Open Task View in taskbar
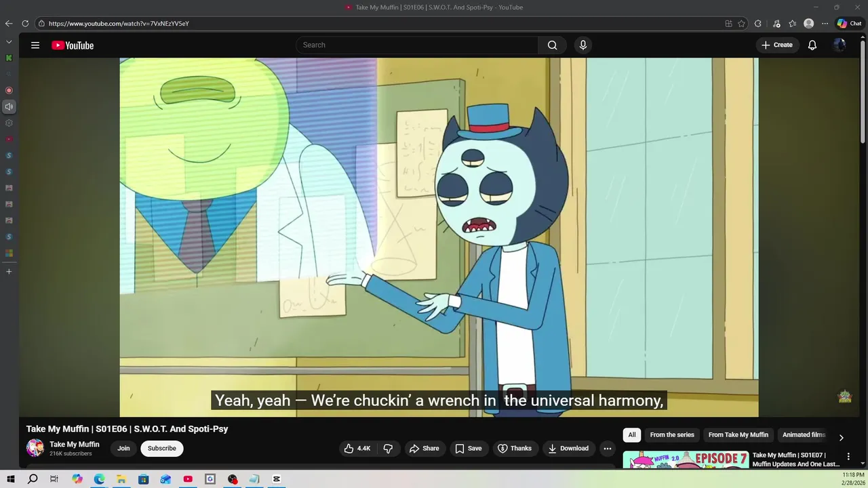Screen dimensions: 868x488 pos(54,479)
